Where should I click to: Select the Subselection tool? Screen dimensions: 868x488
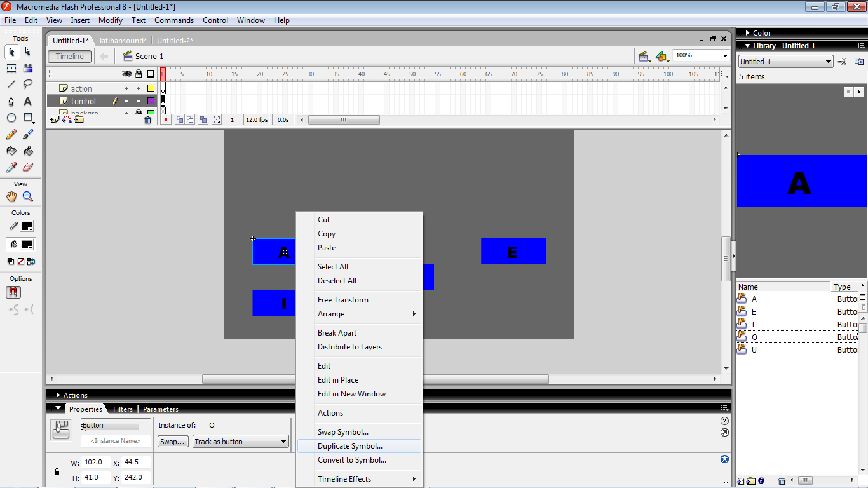[x=28, y=51]
